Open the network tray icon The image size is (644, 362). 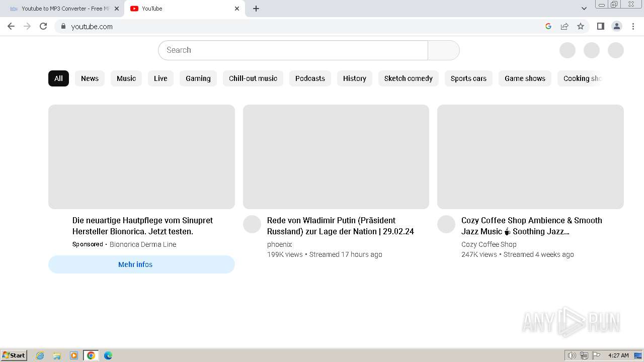tap(584, 355)
